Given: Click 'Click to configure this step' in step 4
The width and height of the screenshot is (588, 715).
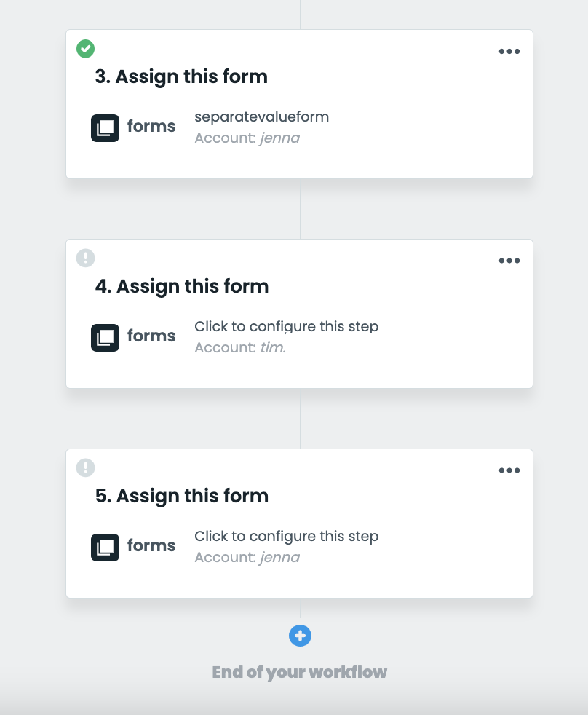Looking at the screenshot, I should 286,326.
